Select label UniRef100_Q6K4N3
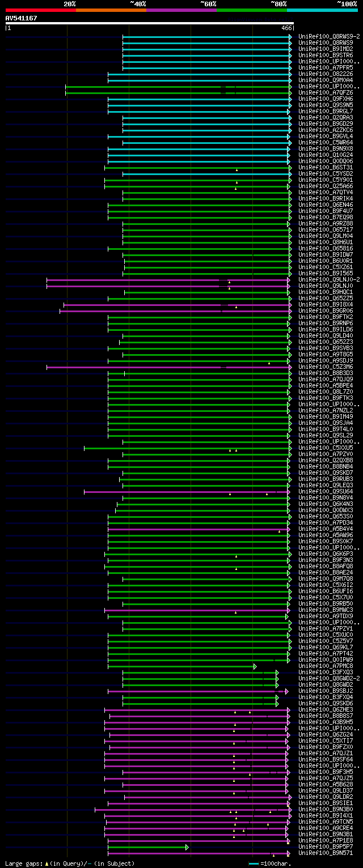The image size is (363, 868). click(326, 504)
